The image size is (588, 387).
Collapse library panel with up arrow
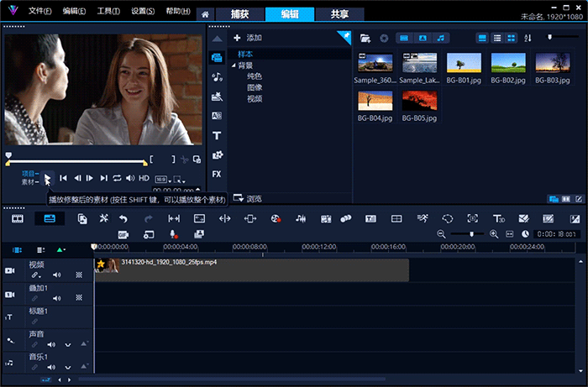coord(217,39)
